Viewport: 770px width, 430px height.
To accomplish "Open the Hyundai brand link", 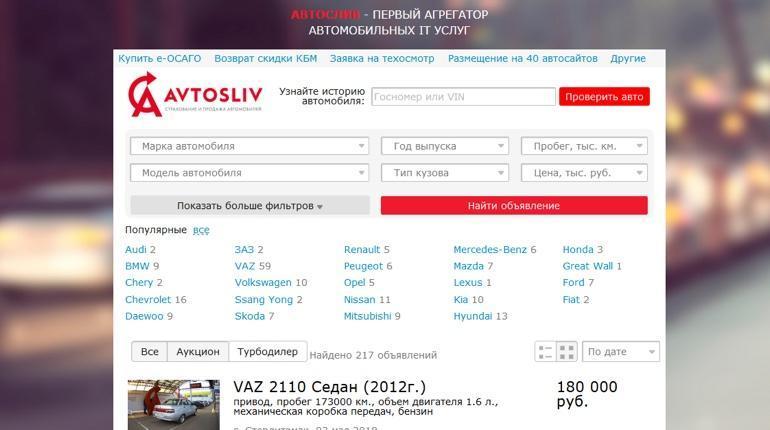I will [473, 316].
